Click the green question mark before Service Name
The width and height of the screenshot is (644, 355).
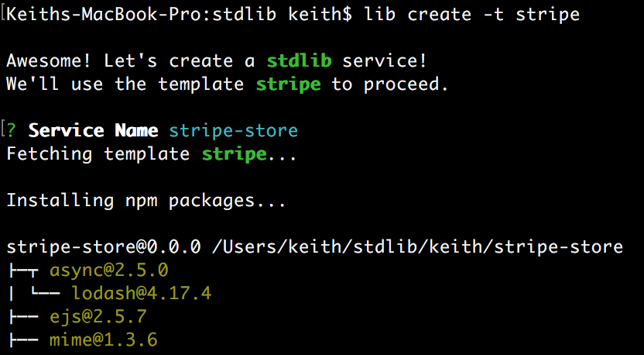point(11,130)
